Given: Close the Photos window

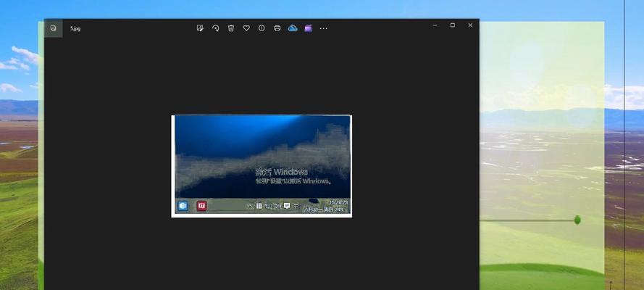Looking at the screenshot, I should (470, 25).
